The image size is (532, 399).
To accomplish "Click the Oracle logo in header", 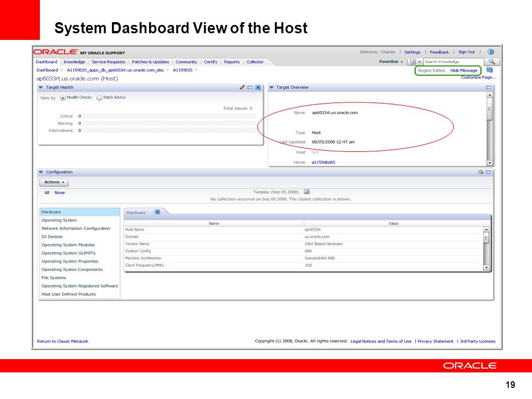I will [55, 52].
